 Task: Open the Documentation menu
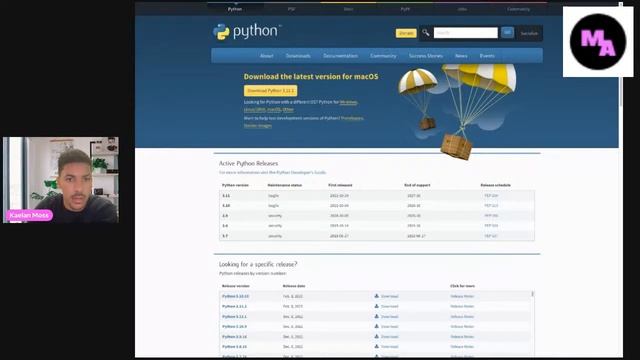pyautogui.click(x=340, y=56)
